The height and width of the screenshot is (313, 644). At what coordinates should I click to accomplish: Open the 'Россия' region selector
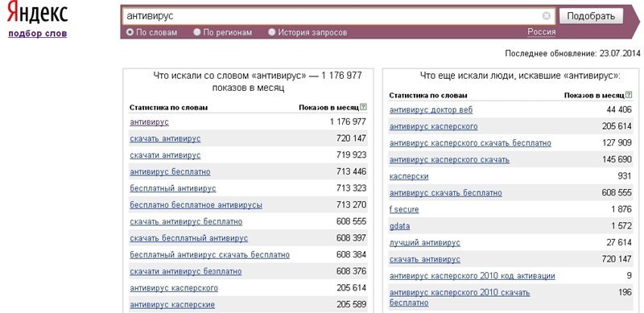pos(541,31)
